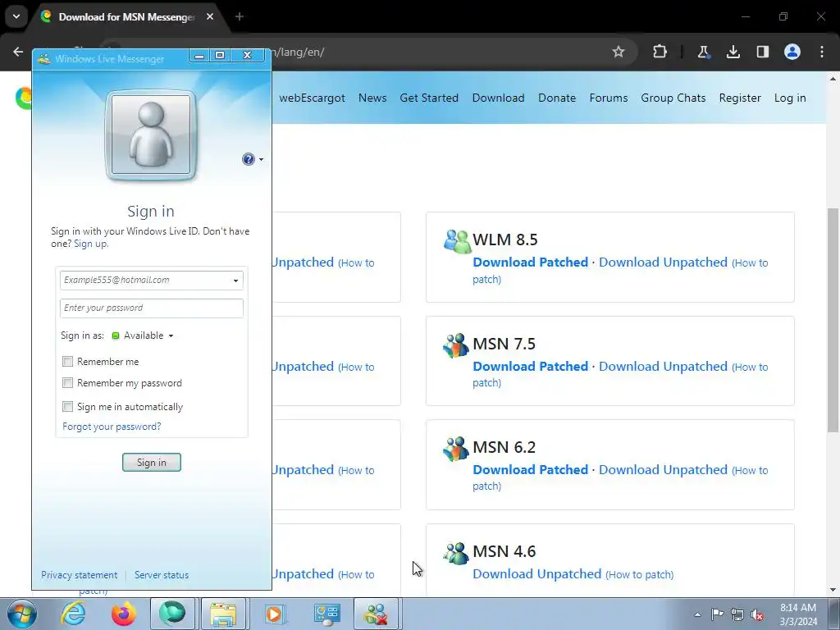
Task: Click MSN 6.2 Download Patched link
Action: point(531,470)
